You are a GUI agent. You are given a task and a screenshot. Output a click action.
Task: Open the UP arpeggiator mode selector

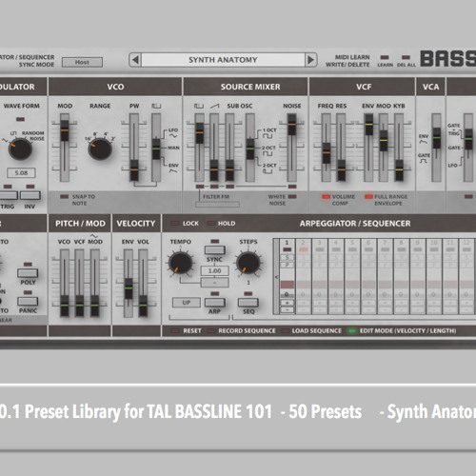[187, 303]
